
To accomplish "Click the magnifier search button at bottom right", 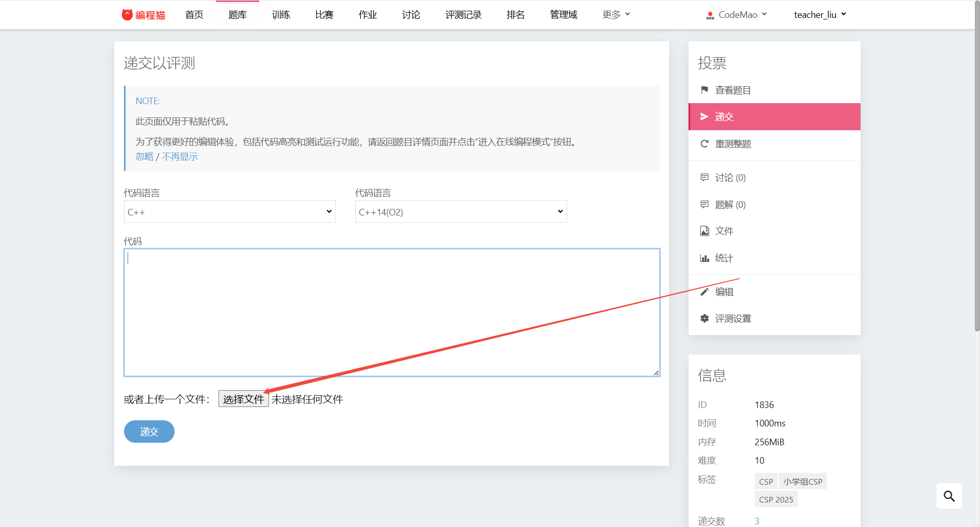I will (x=949, y=496).
